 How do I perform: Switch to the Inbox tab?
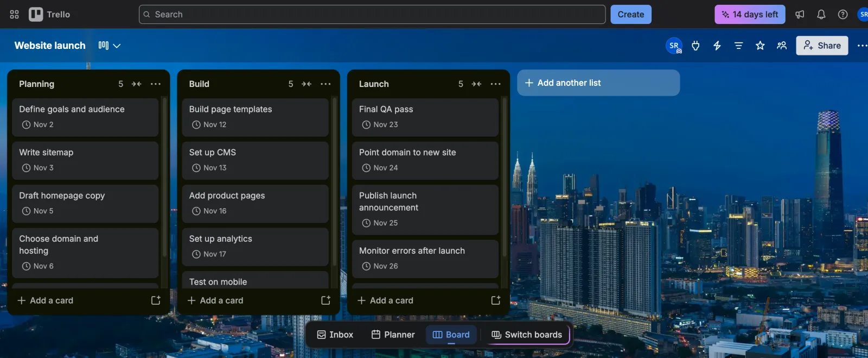coord(335,335)
